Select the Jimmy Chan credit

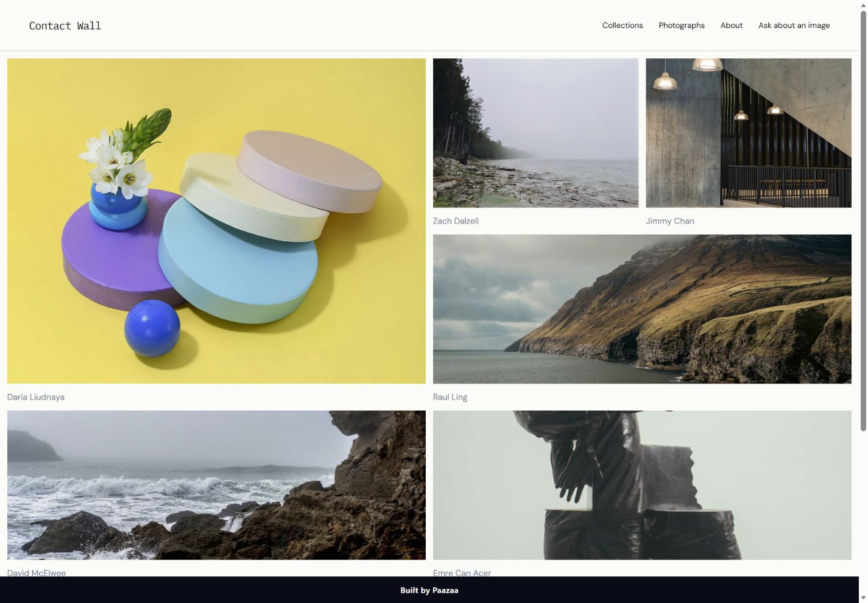(670, 221)
